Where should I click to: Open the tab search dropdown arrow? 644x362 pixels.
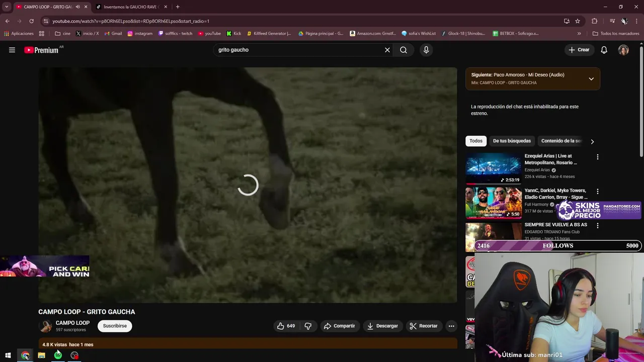pyautogui.click(x=7, y=7)
